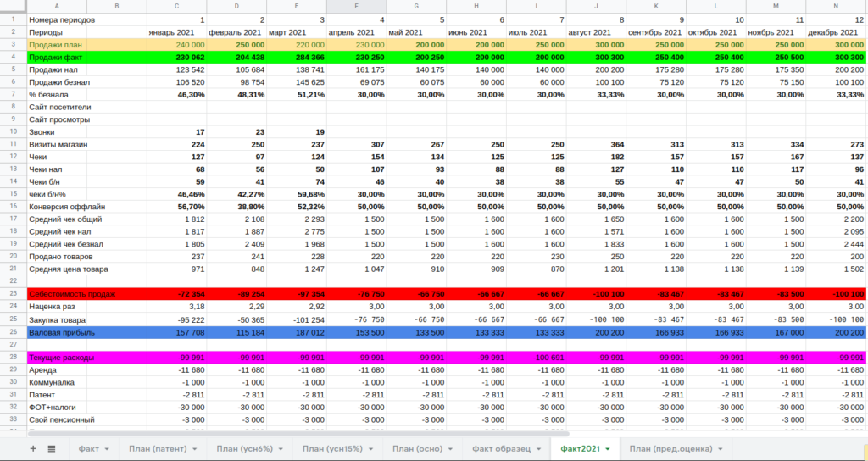Switch to the Факт образец tab
The width and height of the screenshot is (868, 461).
(x=501, y=449)
